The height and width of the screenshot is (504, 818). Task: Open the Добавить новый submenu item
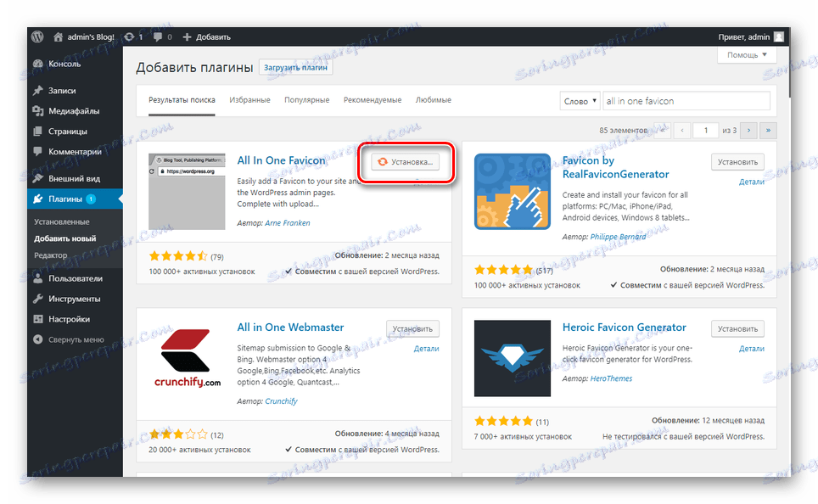click(65, 238)
